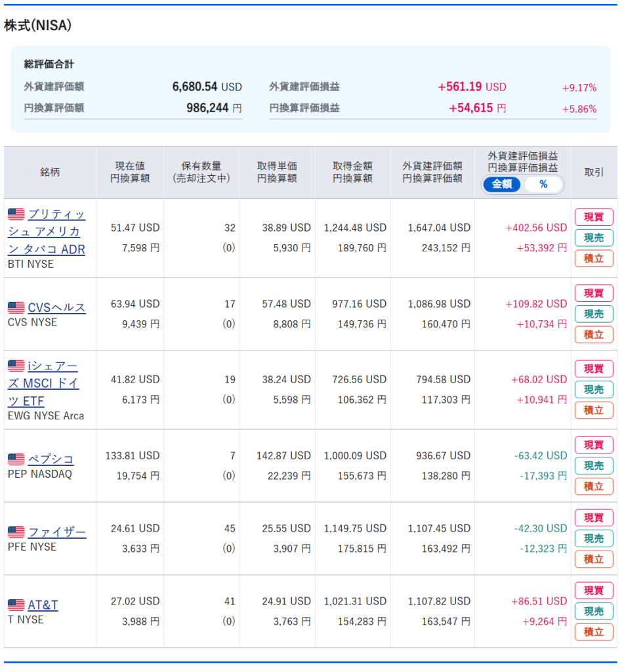Click 現買 button for AT&T row
The width and height of the screenshot is (624, 672).
coord(594,591)
